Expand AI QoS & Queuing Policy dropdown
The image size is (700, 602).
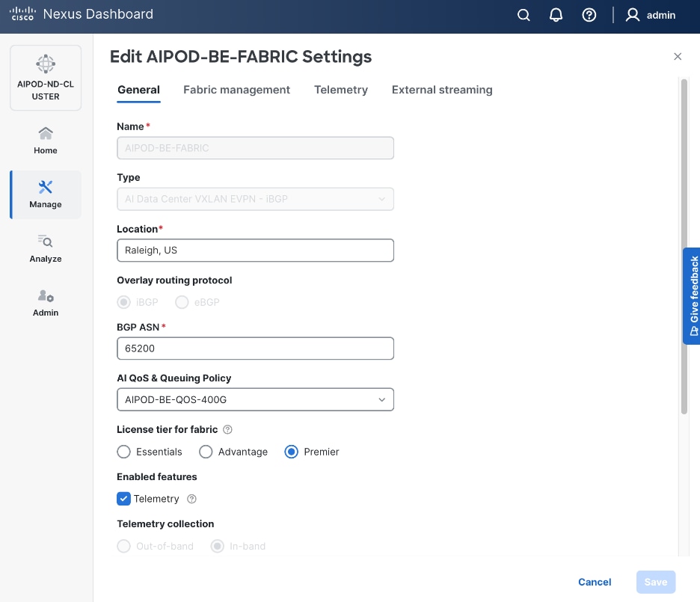point(255,400)
